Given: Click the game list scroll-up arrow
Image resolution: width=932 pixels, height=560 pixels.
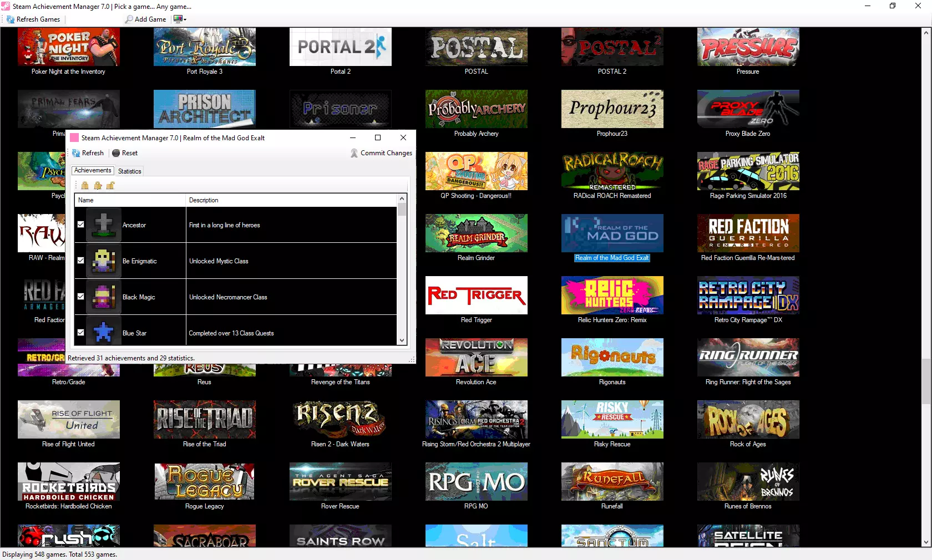Looking at the screenshot, I should 926,33.
